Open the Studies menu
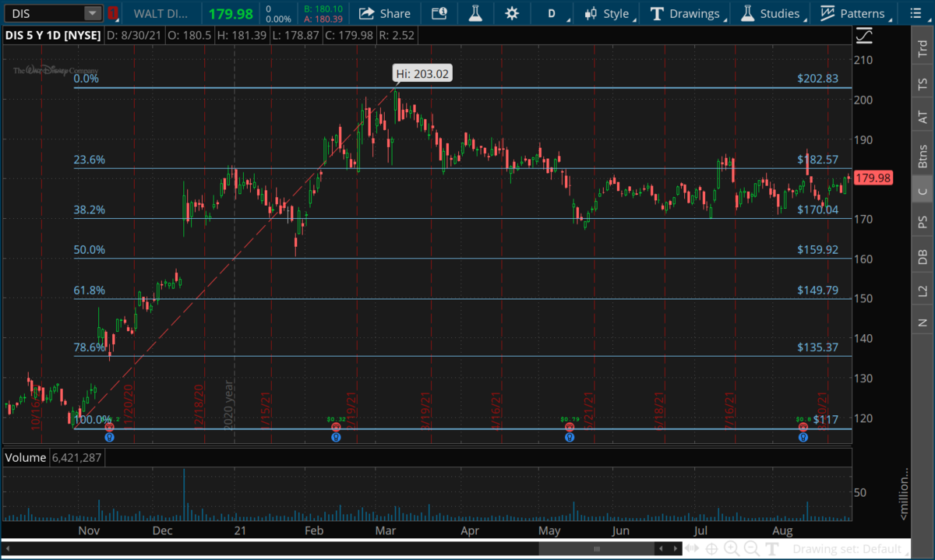This screenshot has height=560, width=935. (x=771, y=13)
